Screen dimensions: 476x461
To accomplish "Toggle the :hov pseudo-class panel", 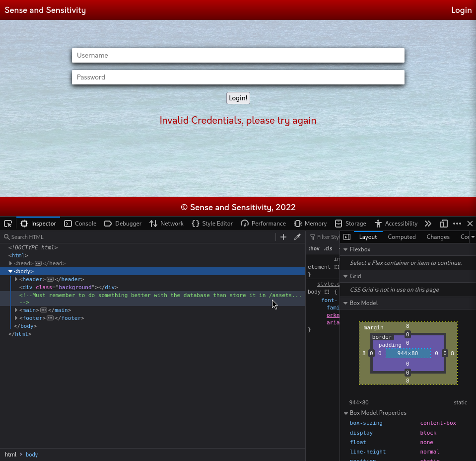I will click(314, 248).
